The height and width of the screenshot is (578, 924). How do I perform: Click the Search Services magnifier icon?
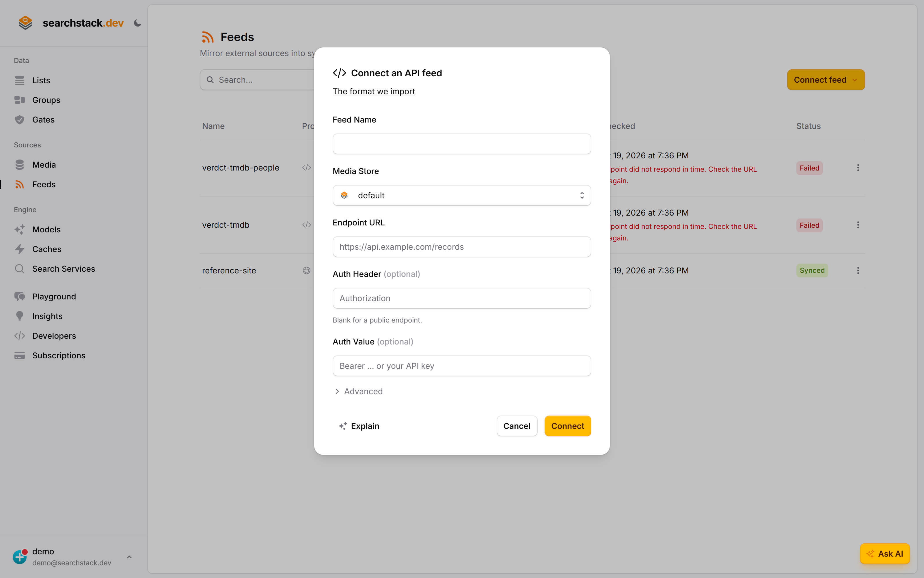coord(19,269)
